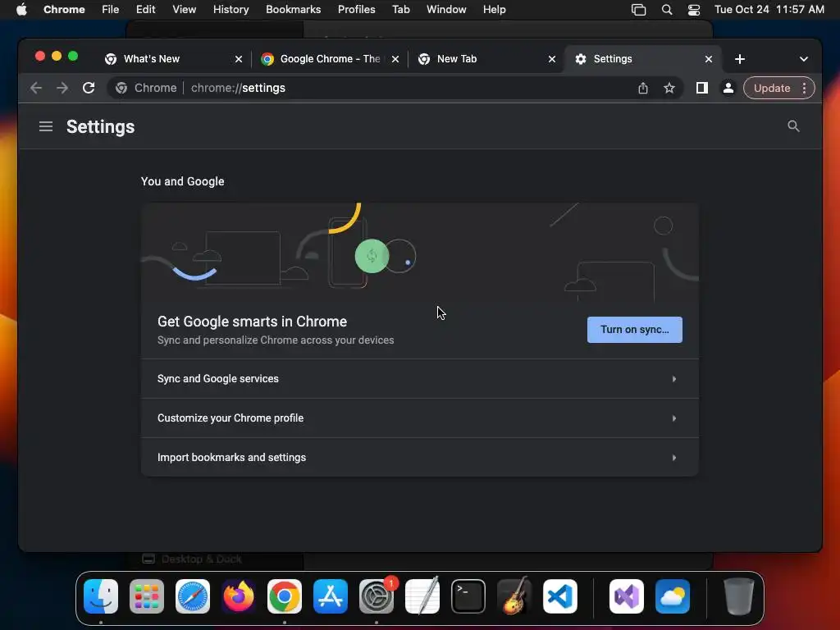840x630 pixels.
Task: Close the Settings tab
Action: tap(708, 59)
